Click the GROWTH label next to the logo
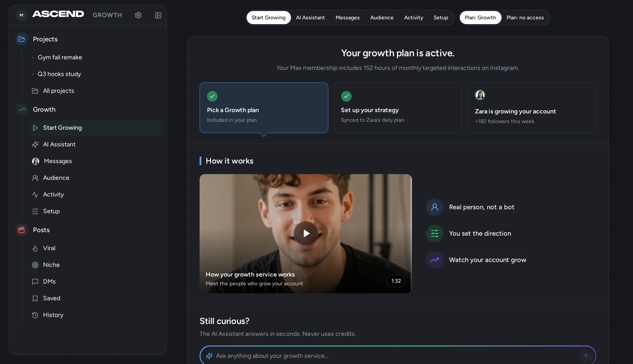 click(x=107, y=15)
